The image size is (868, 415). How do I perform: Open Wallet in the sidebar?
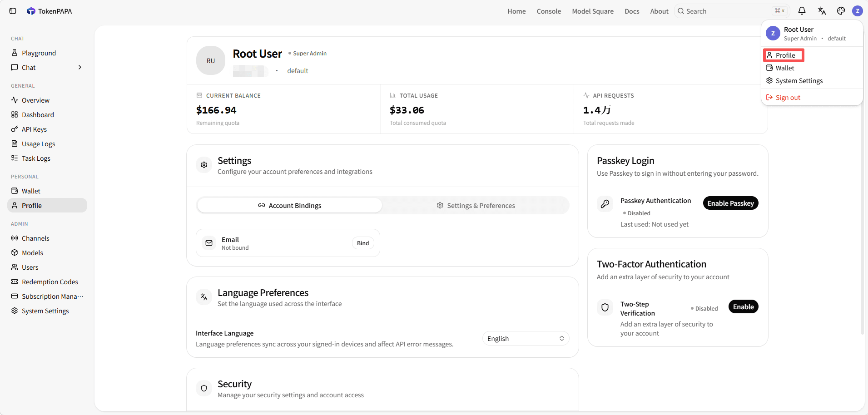click(x=47, y=191)
